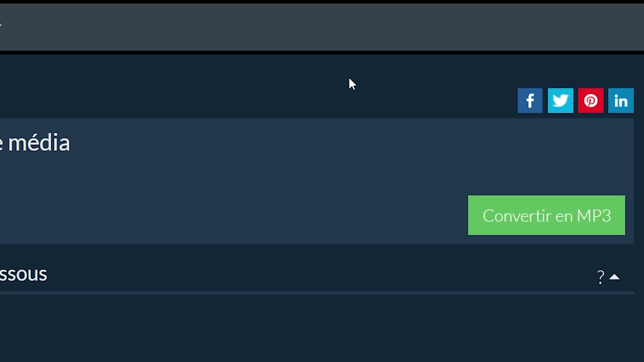
Task: Click the 'in' LinkedIn square
Action: 621,101
